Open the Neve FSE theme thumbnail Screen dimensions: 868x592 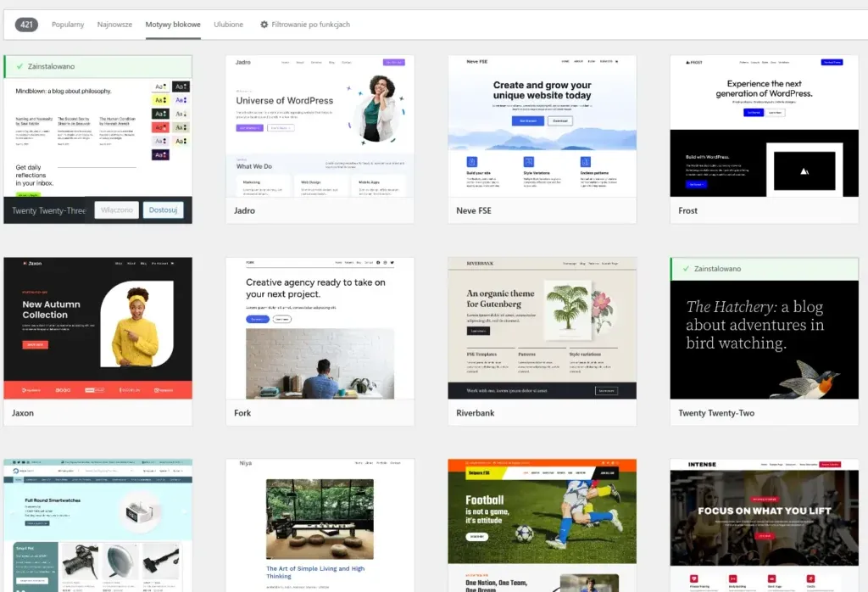point(542,126)
